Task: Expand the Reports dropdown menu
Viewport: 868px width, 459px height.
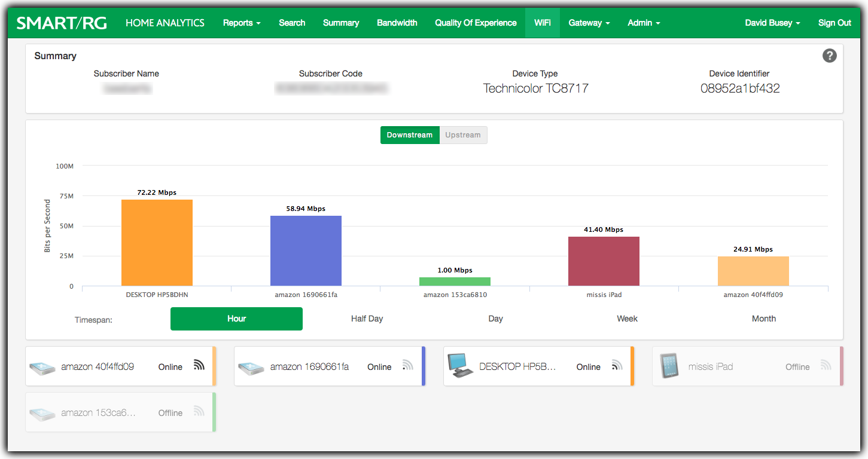Action: [x=242, y=23]
